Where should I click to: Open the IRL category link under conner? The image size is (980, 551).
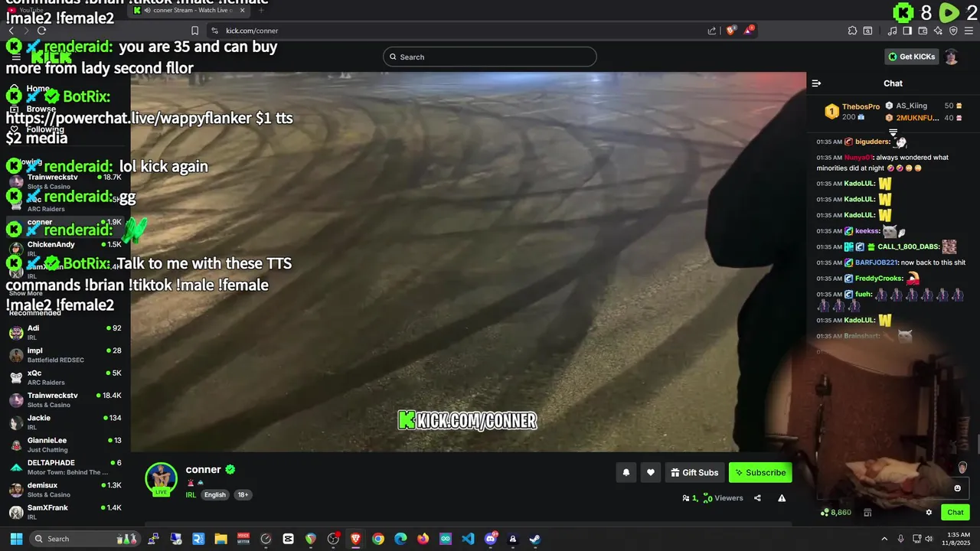pos(191,495)
